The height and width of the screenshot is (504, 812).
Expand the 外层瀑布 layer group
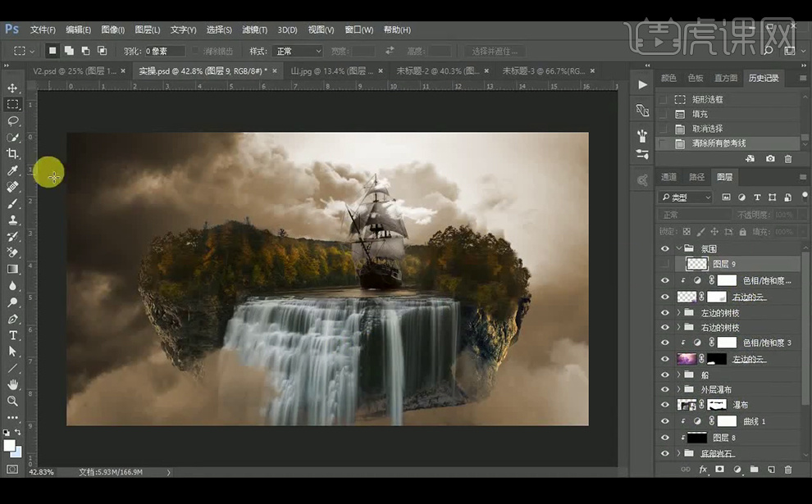click(x=678, y=389)
